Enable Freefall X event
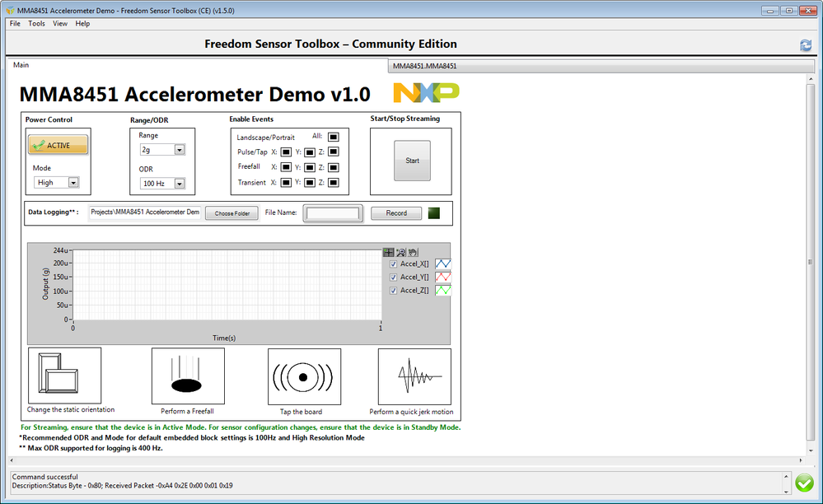The image size is (823, 504). (286, 167)
